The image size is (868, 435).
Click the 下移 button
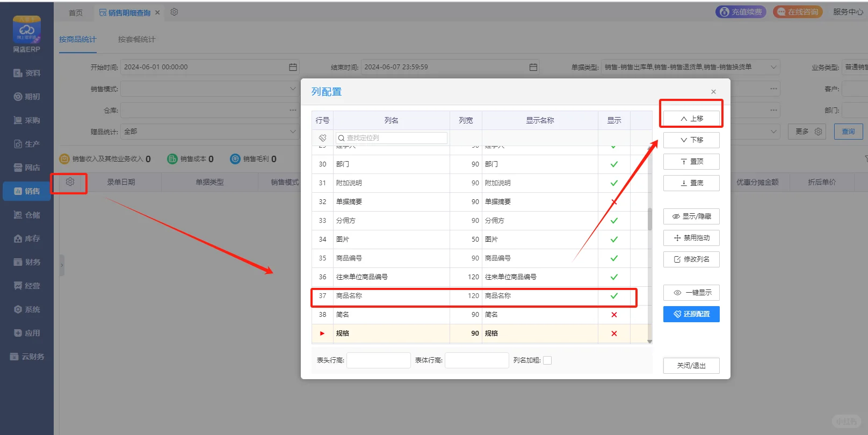point(691,140)
